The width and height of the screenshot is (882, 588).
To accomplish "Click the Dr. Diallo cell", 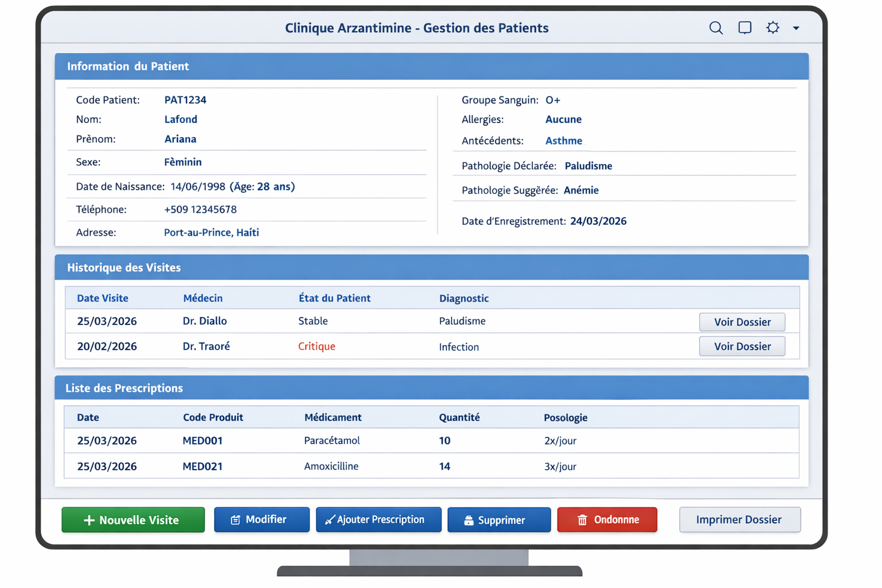I will pos(204,321).
